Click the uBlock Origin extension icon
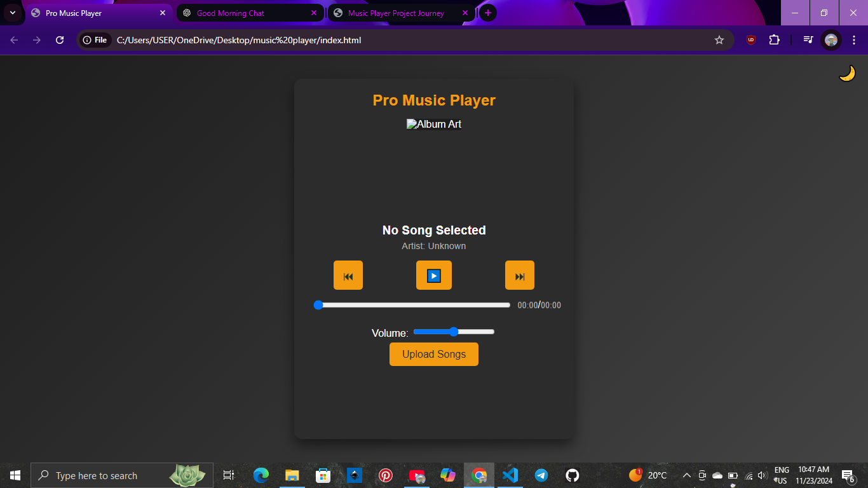Screen dimensions: 868x488 [750, 39]
